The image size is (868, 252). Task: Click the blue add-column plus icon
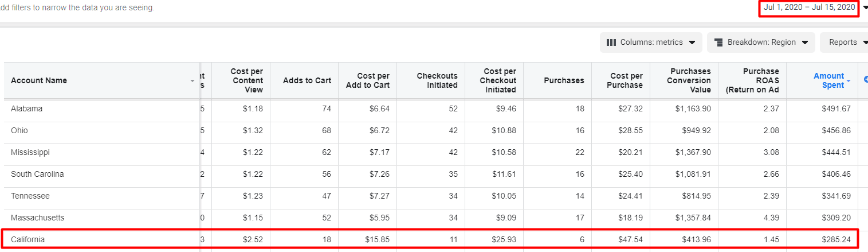(866, 79)
